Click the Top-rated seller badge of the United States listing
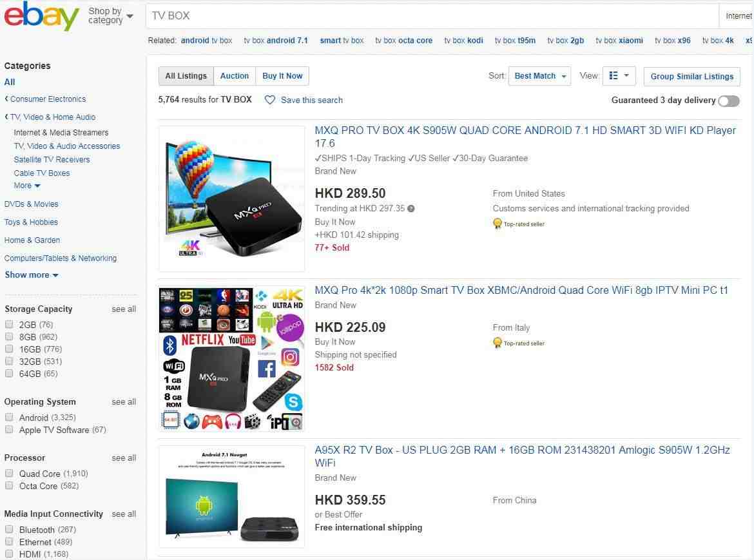The image size is (754, 560). 518,224
